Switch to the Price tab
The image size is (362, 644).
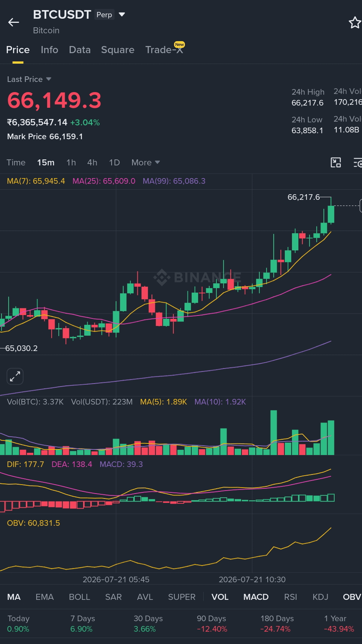tap(18, 50)
